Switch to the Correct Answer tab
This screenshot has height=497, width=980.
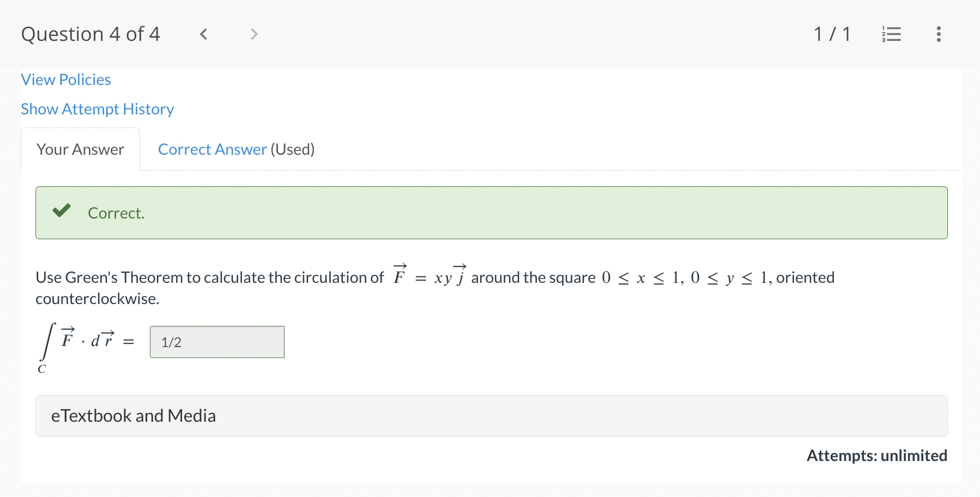coord(213,149)
